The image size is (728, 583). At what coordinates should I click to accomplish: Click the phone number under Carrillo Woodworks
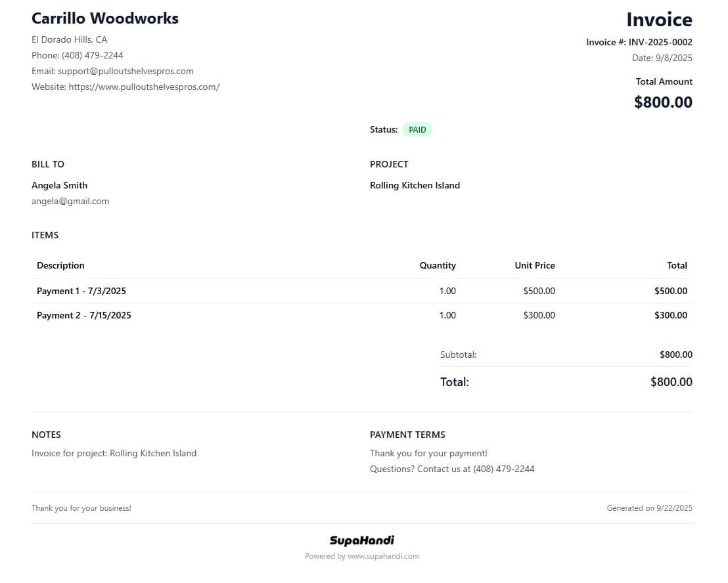coord(93,55)
